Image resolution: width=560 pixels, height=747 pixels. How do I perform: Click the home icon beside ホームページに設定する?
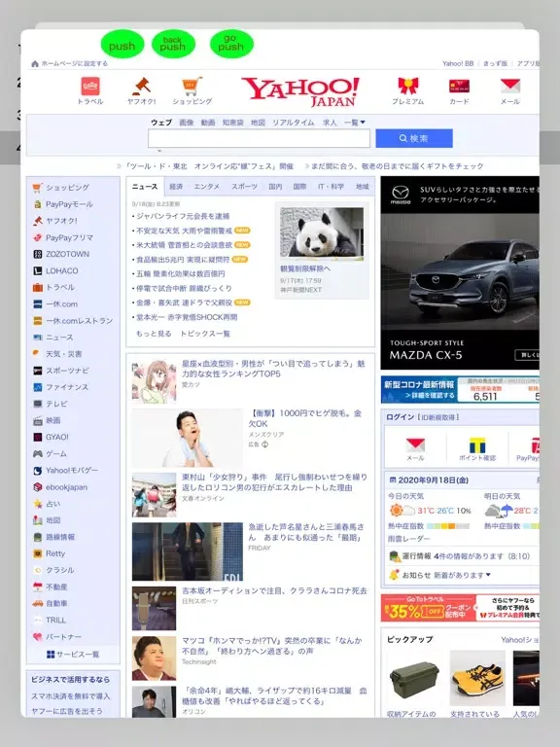pyautogui.click(x=35, y=63)
